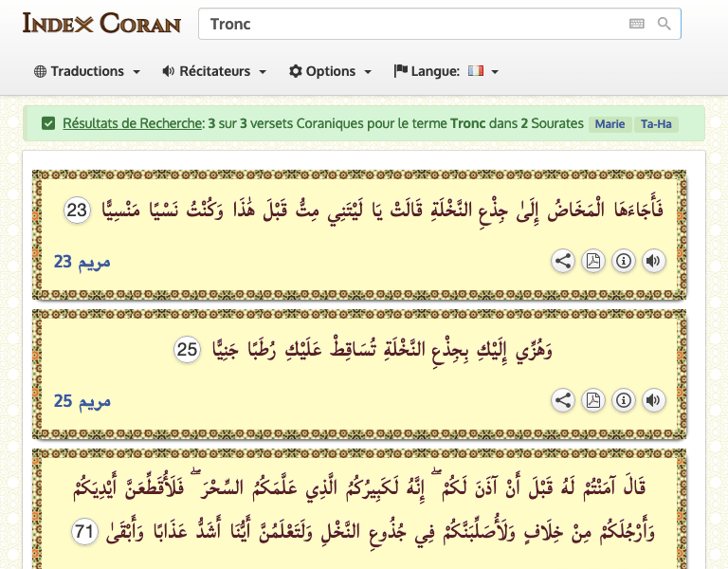View info about Marie verse 25
This screenshot has height=569, width=728.
click(x=623, y=401)
